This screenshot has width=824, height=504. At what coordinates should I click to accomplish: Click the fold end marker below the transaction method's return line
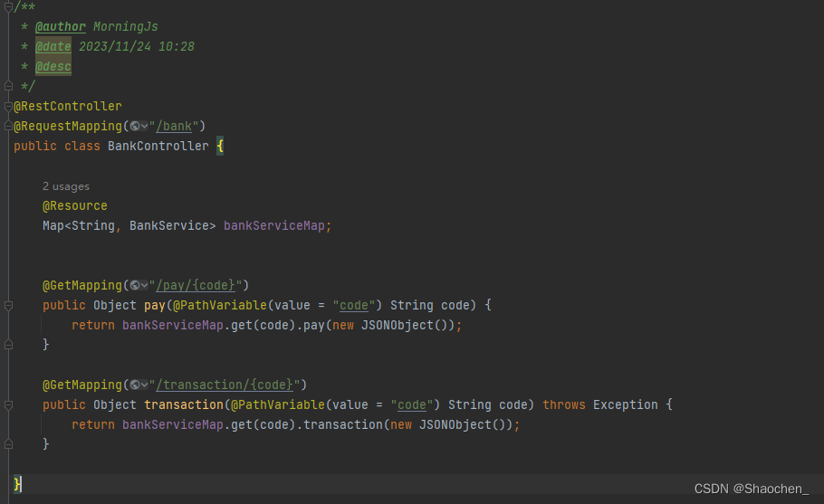[8, 444]
